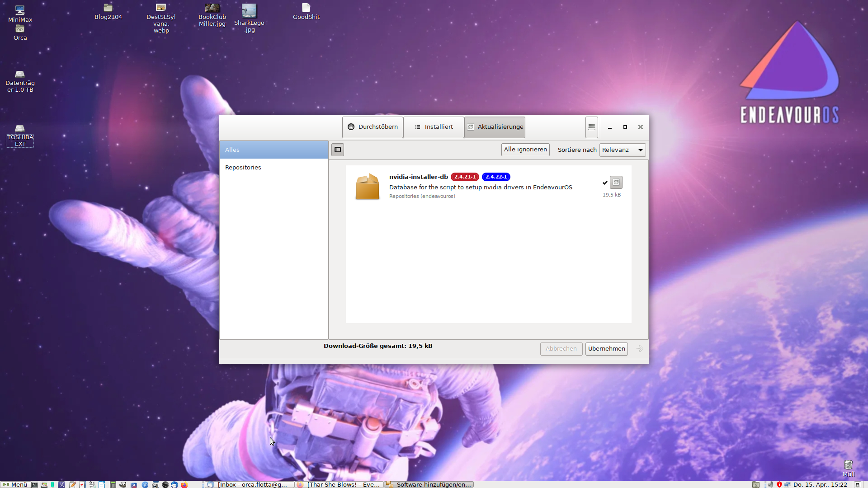Click the nvidia-installer-db package name
Viewport: 868px width, 488px height.
pos(418,177)
